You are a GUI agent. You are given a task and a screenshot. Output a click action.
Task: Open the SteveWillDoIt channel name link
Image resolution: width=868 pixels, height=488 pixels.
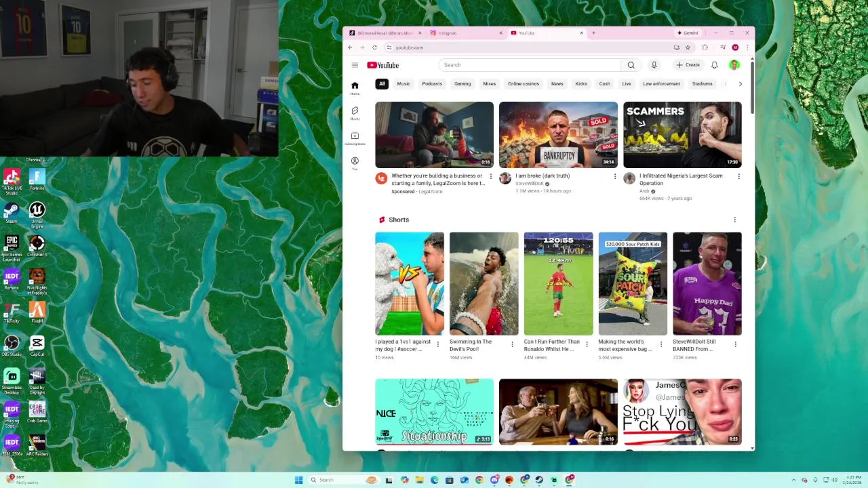(530, 184)
